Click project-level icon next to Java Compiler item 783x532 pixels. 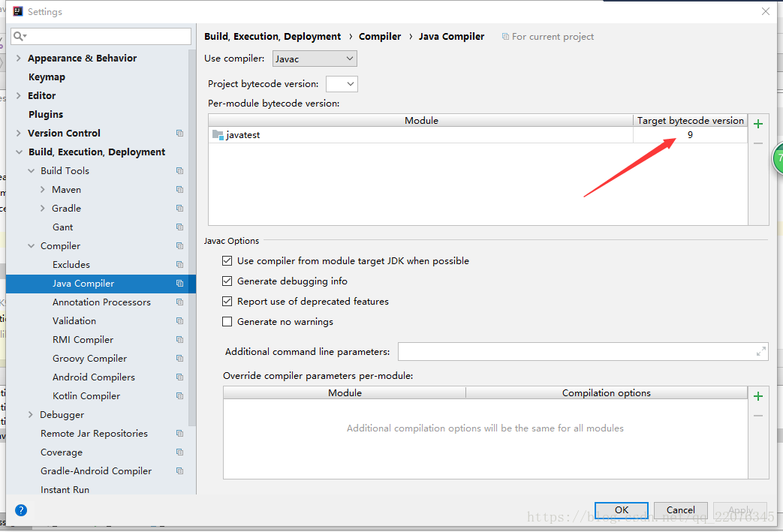point(179,284)
